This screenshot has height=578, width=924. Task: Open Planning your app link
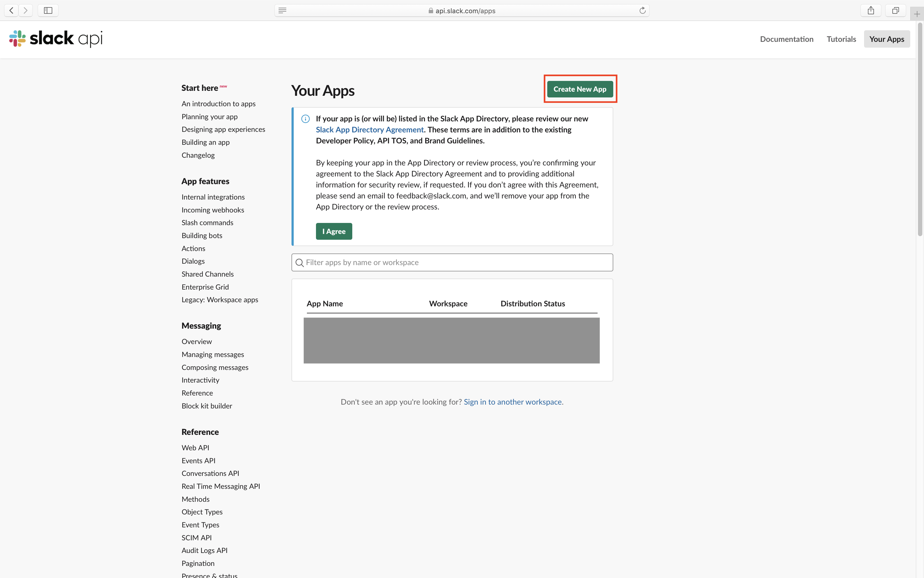(x=209, y=117)
